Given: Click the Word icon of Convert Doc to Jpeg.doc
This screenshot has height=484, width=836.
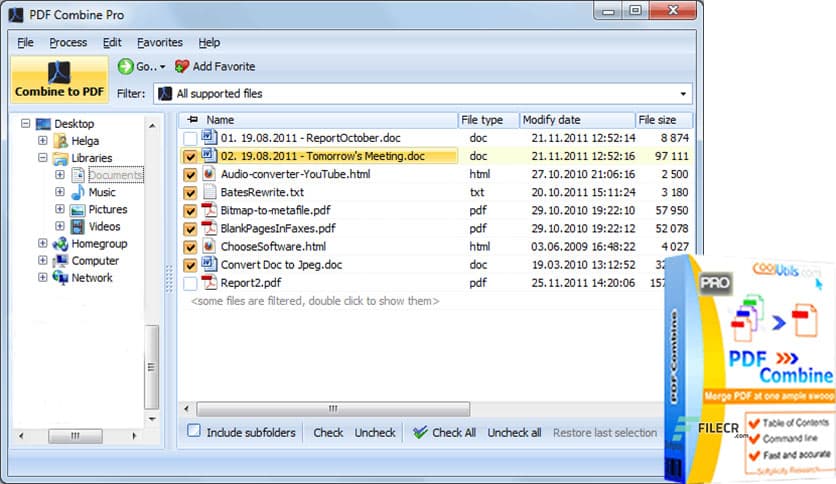Looking at the screenshot, I should click(x=209, y=264).
